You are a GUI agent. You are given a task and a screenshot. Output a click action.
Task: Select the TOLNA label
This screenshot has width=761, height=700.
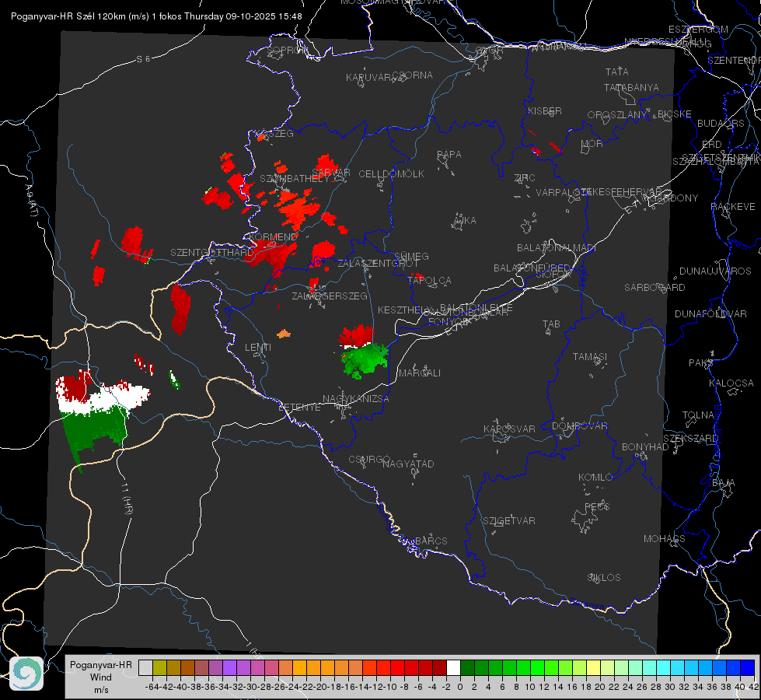coord(698,415)
